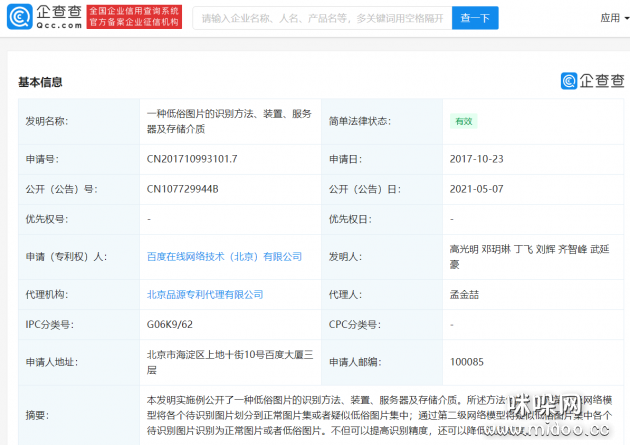The width and height of the screenshot is (630, 445).
Task: Click postal code 100085
Action: [x=466, y=362]
